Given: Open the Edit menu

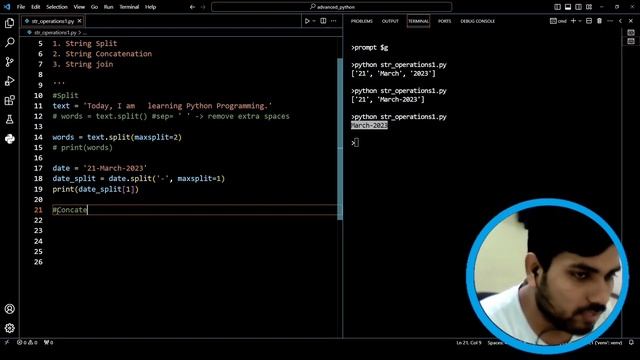Looking at the screenshot, I should pyautogui.click(x=36, y=7).
